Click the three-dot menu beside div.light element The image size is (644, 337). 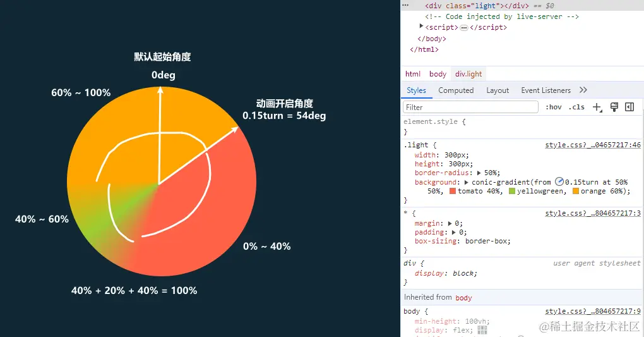coord(405,5)
